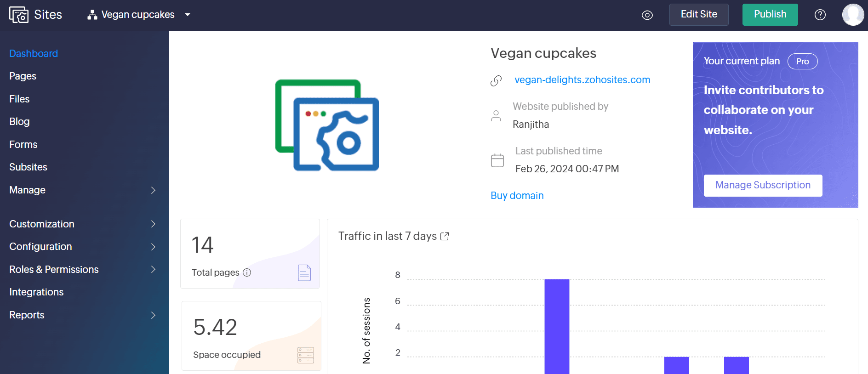Click the 14 total pages count
This screenshot has height=374, width=868.
tap(202, 244)
